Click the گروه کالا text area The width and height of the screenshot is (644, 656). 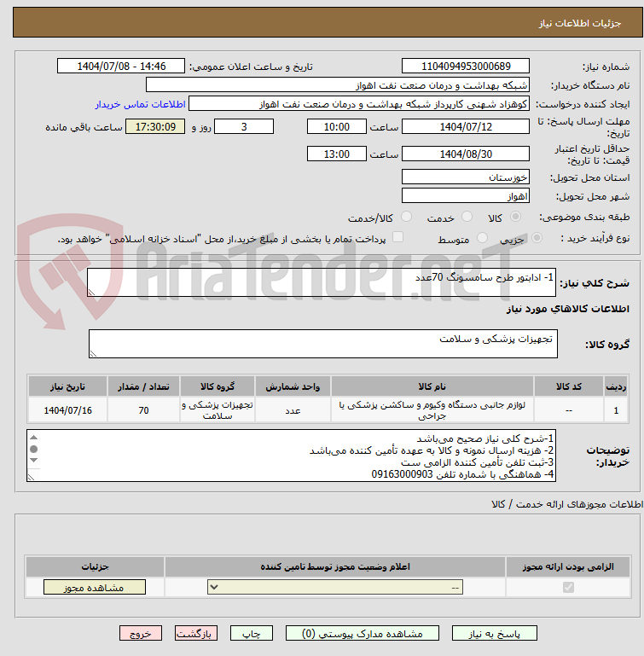tap(323, 344)
